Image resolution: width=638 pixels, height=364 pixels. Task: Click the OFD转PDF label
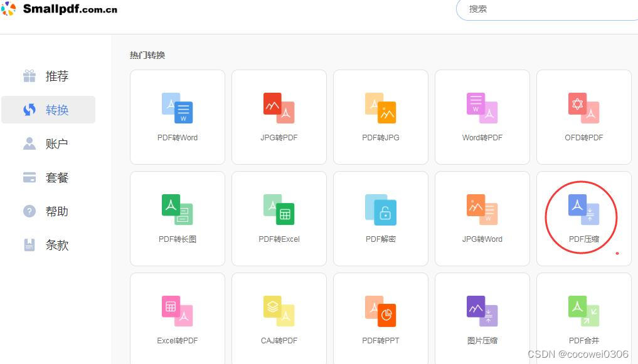click(584, 138)
